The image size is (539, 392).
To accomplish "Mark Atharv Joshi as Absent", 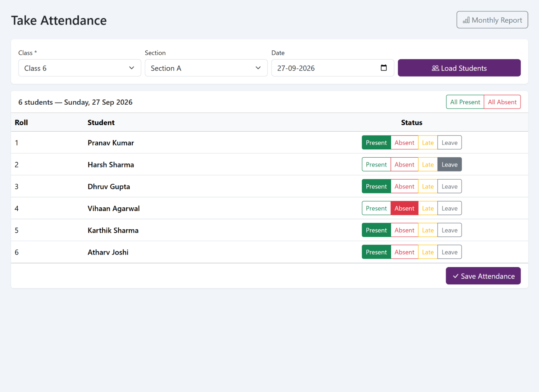I will tap(405, 252).
